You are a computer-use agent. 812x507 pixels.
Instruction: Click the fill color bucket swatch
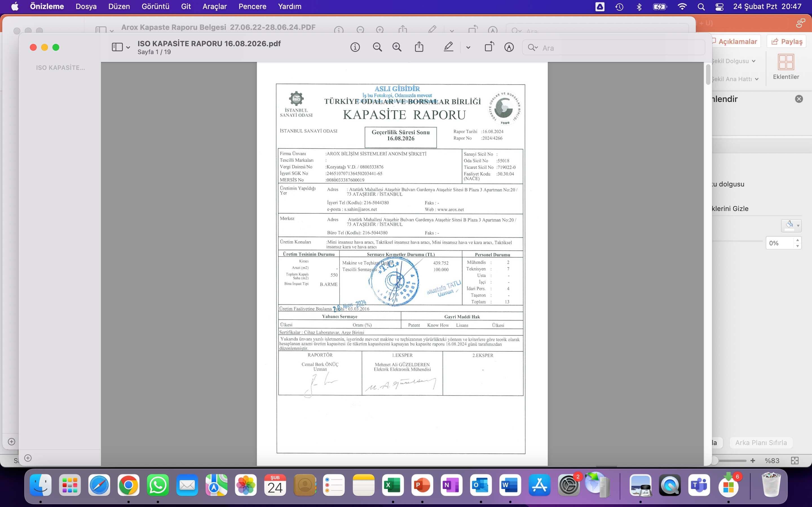[x=789, y=225]
